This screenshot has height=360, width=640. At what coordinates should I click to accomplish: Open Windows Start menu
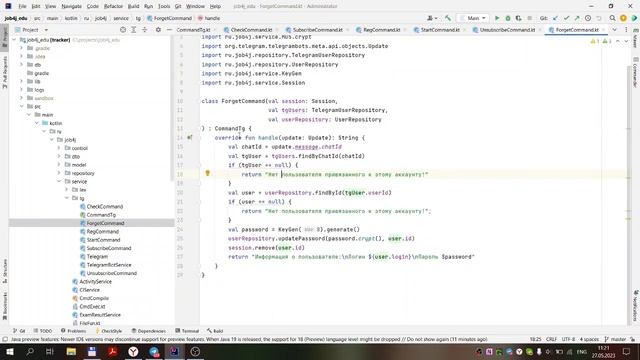pyautogui.click(x=9, y=351)
